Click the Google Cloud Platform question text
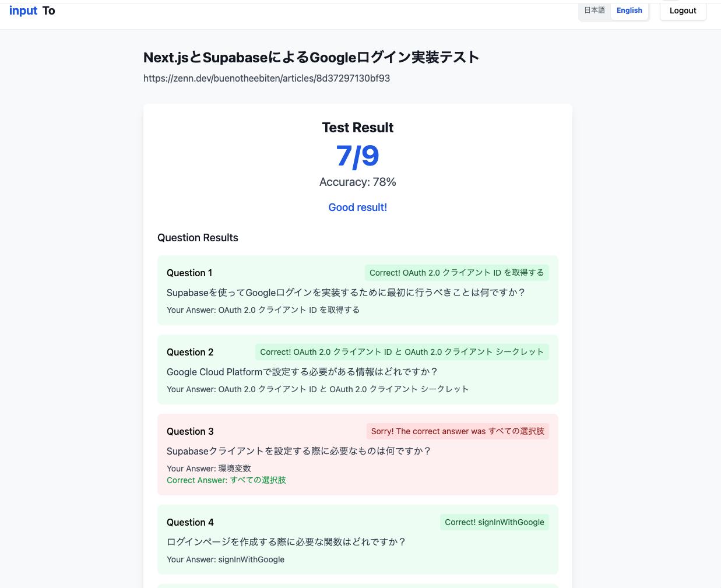The image size is (721, 588). [302, 372]
